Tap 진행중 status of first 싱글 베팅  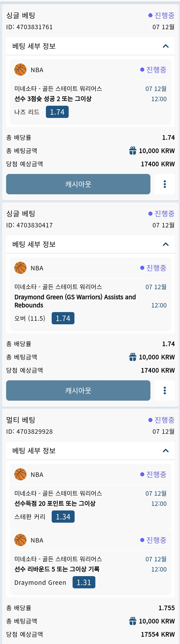[x=161, y=15]
